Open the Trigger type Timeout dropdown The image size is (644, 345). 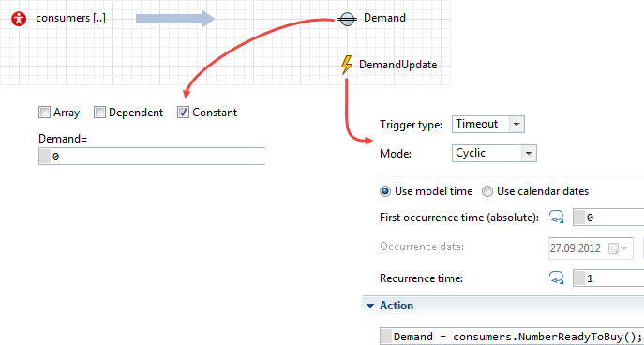pyautogui.click(x=488, y=124)
